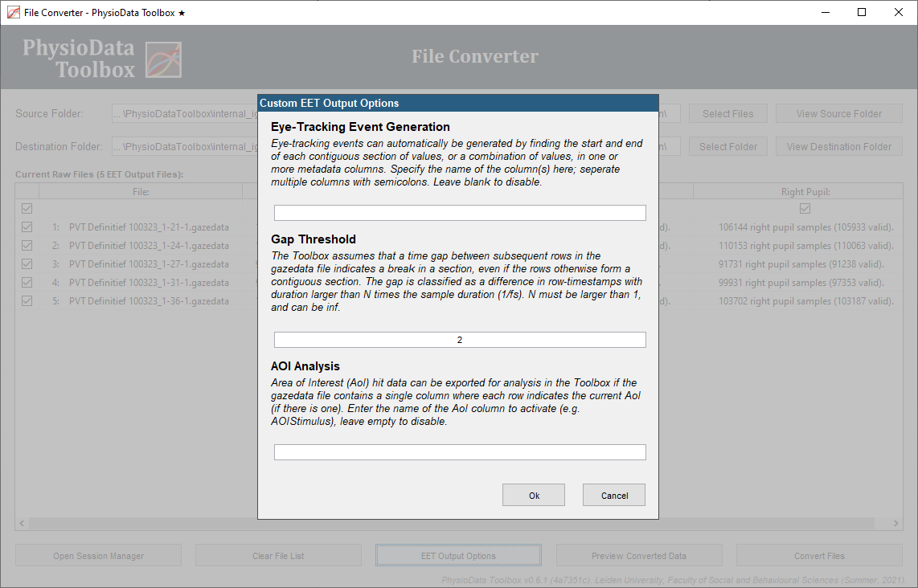
Task: Maximize the File Converter window
Action: [x=862, y=12]
